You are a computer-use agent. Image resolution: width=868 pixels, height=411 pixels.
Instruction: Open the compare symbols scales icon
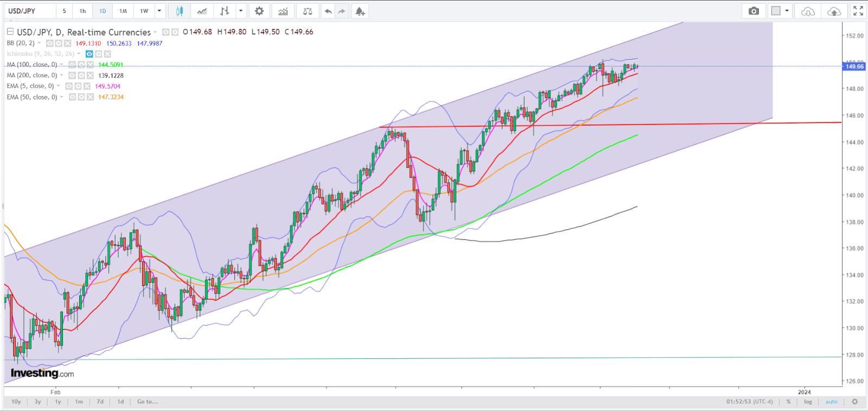308,11
